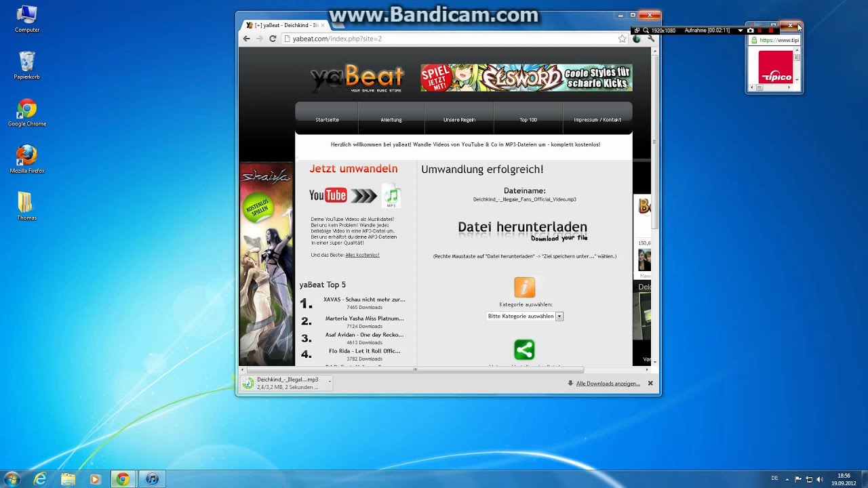
Task: Bookmark page with the star icon
Action: [x=623, y=39]
